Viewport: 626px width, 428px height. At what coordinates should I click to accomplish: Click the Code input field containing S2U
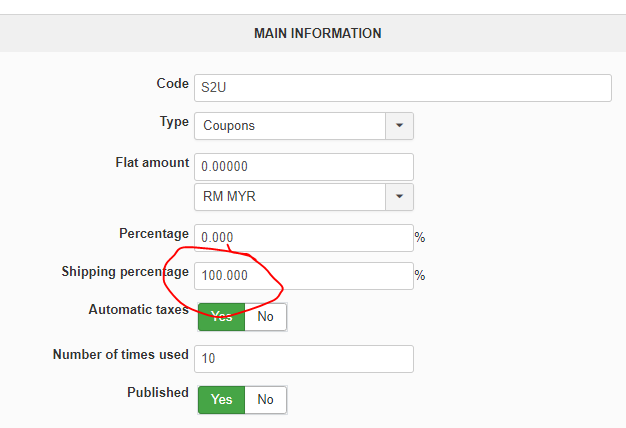[402, 87]
